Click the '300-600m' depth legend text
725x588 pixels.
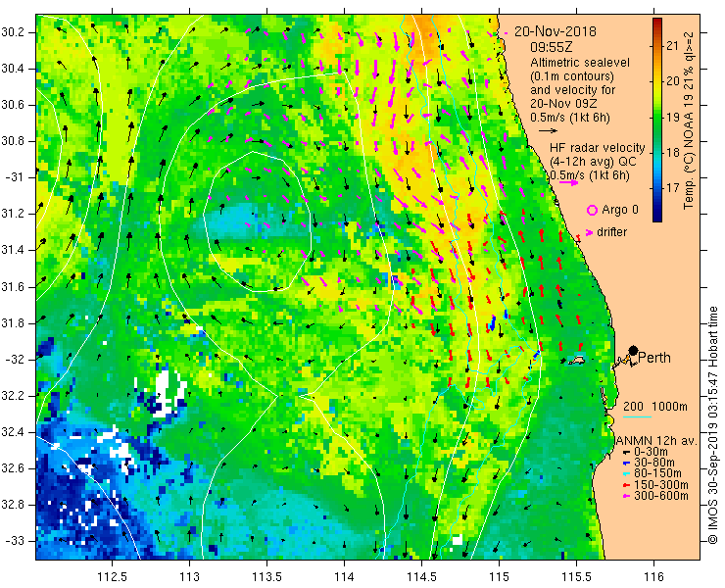pos(661,496)
